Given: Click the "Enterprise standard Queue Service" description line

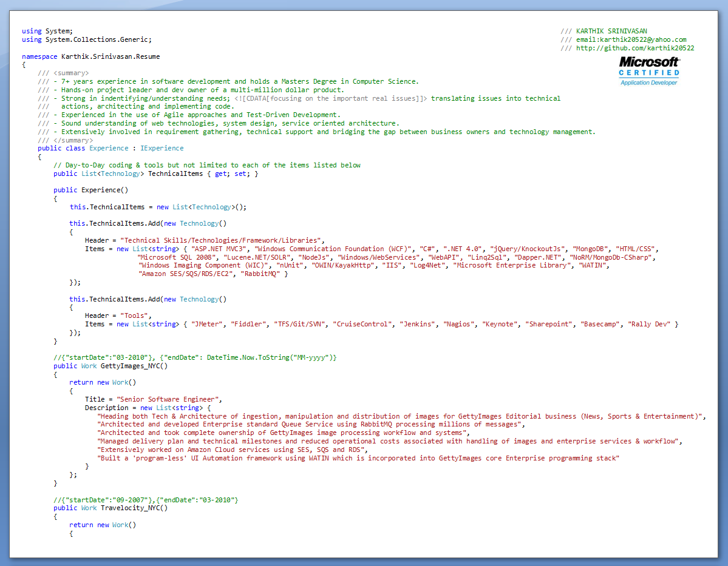Looking at the screenshot, I should click(x=311, y=424).
